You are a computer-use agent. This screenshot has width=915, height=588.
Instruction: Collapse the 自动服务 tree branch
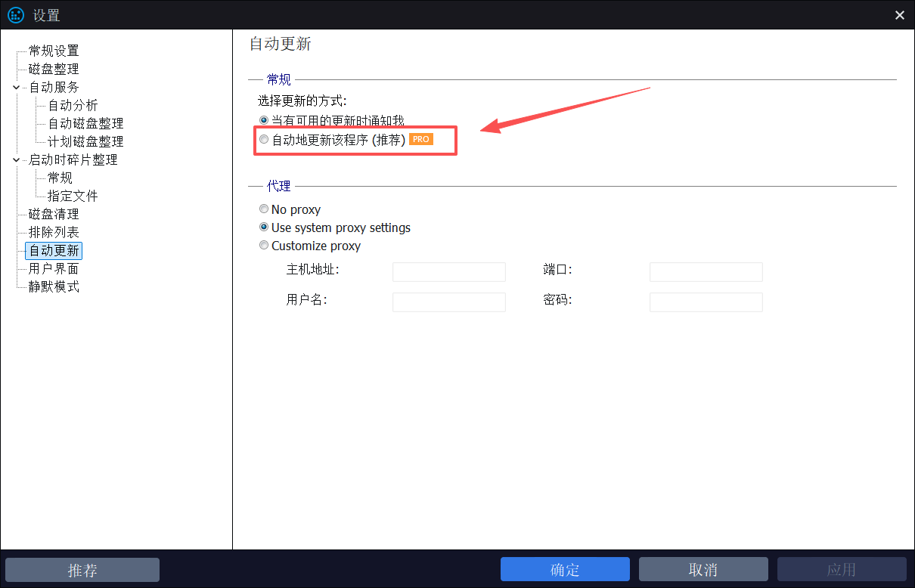(x=15, y=87)
